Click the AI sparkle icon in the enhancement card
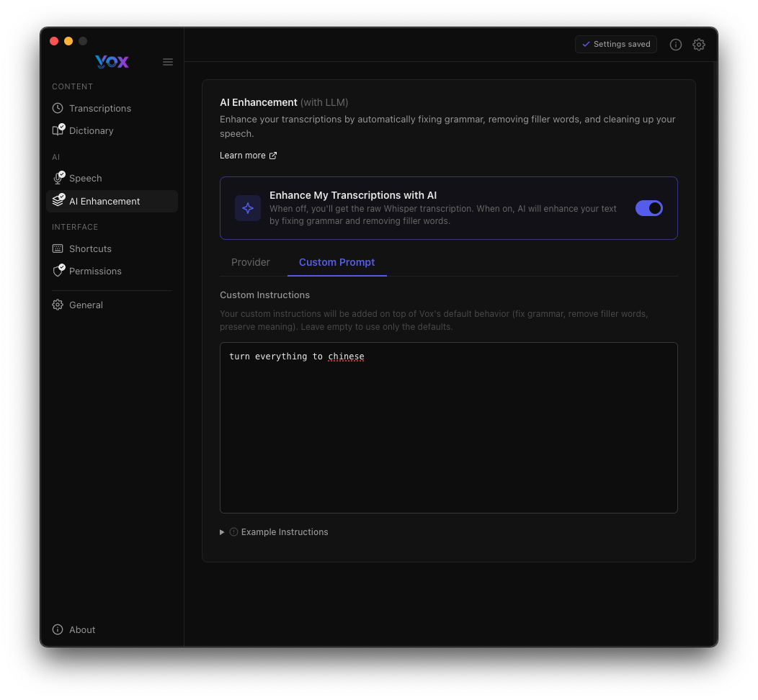This screenshot has height=700, width=758. [x=247, y=208]
